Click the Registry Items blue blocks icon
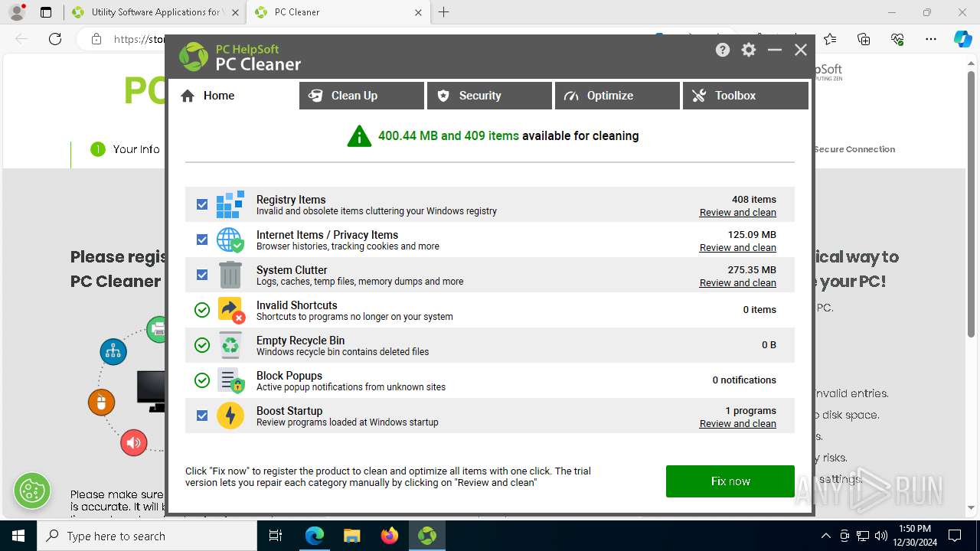This screenshot has height=551, width=980. pos(230,204)
